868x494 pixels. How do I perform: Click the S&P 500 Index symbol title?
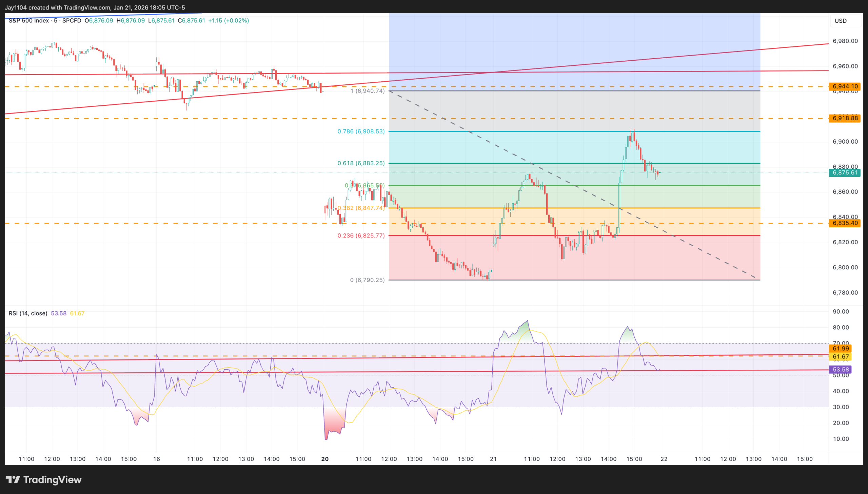pyautogui.click(x=29, y=20)
